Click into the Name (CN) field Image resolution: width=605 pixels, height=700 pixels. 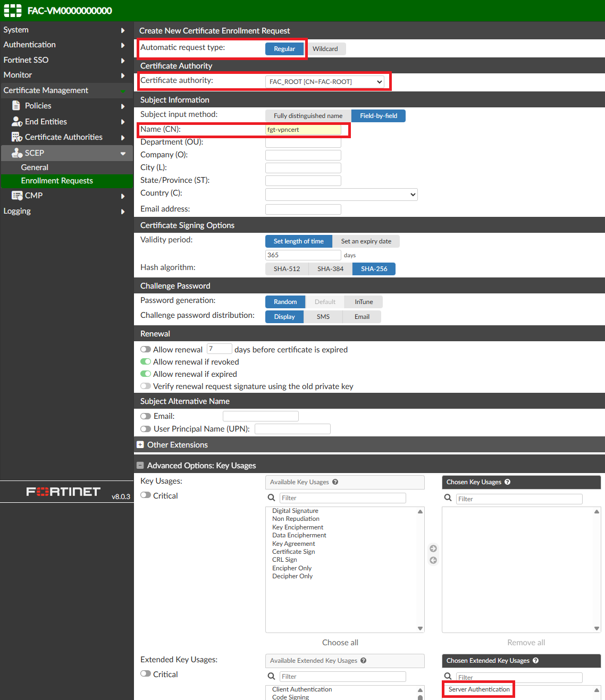tap(303, 130)
